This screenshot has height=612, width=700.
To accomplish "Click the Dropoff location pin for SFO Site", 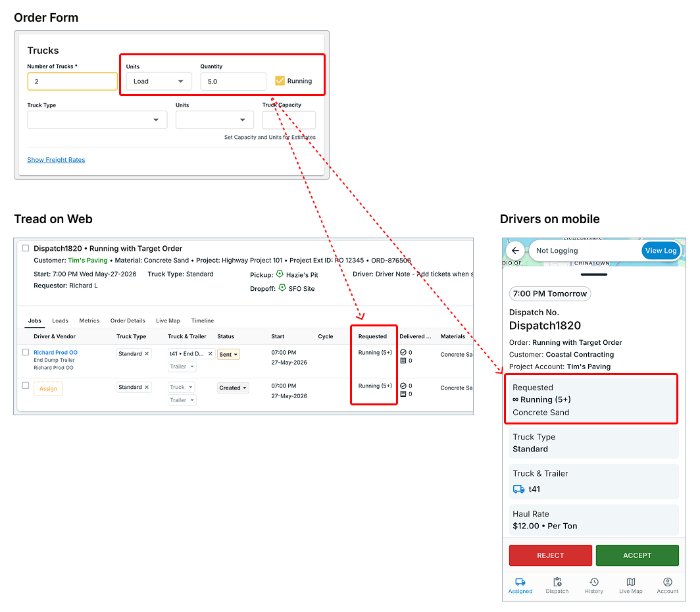I will pos(282,288).
